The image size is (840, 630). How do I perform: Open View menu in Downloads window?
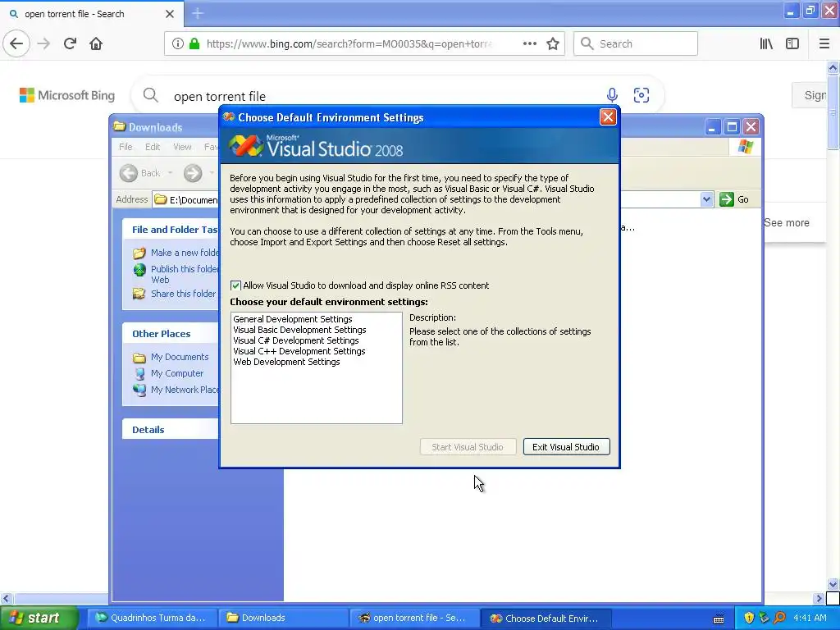182,147
